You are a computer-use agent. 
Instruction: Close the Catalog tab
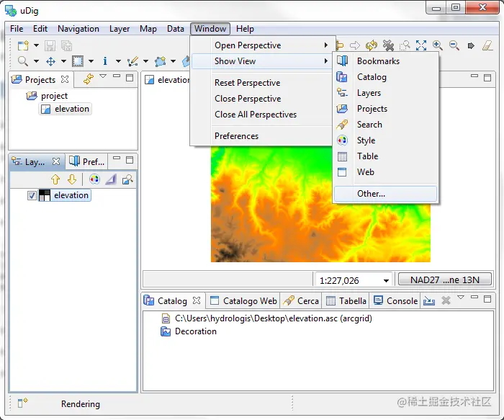(197, 300)
